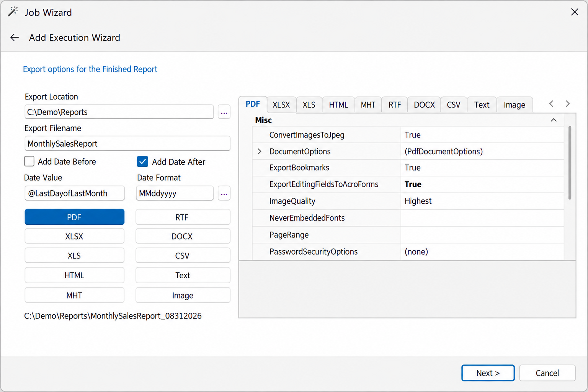
Task: Expand the DocumentOptions property row
Action: click(x=259, y=151)
